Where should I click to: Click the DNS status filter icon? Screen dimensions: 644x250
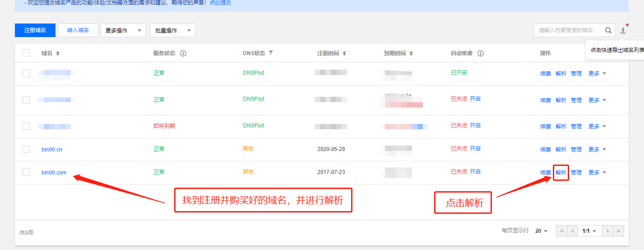[271, 53]
